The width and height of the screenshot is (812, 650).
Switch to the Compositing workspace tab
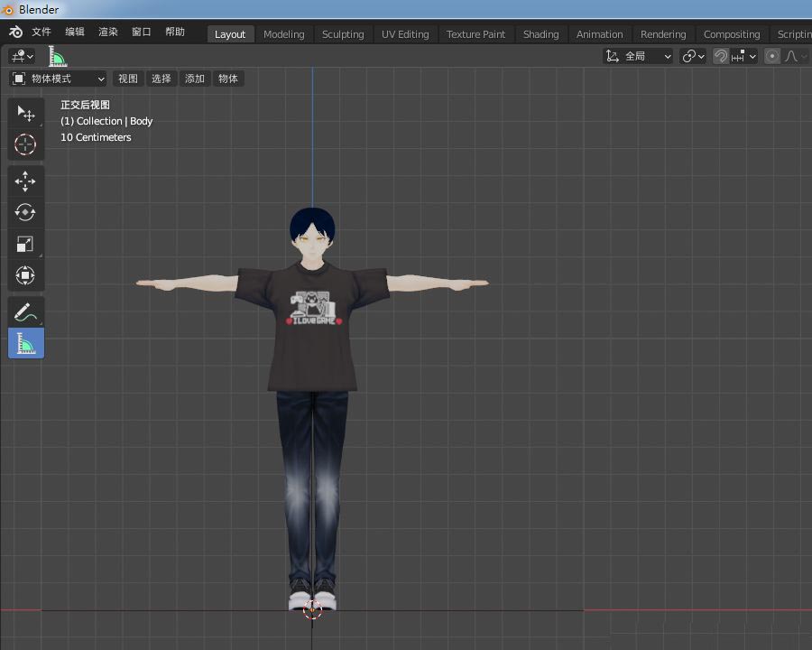click(x=731, y=34)
